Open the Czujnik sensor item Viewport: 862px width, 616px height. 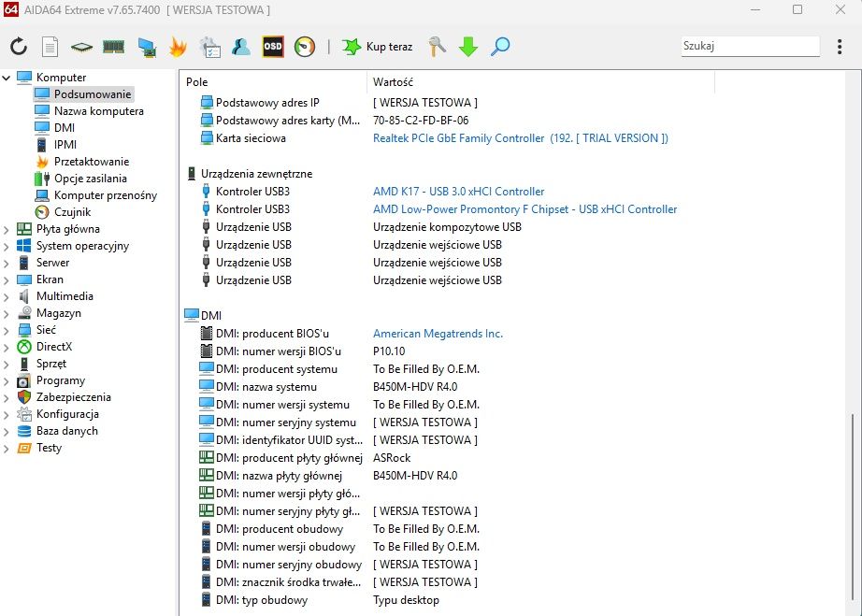point(72,212)
